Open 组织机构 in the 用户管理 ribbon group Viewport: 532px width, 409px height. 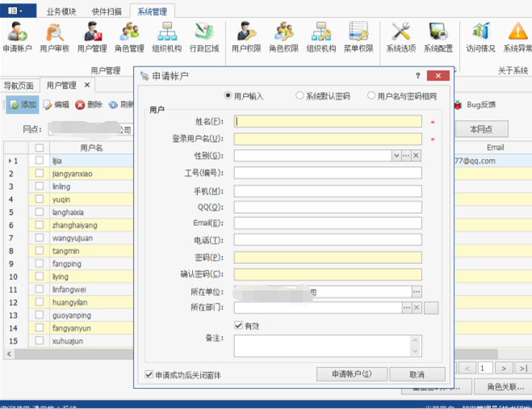[x=166, y=36]
